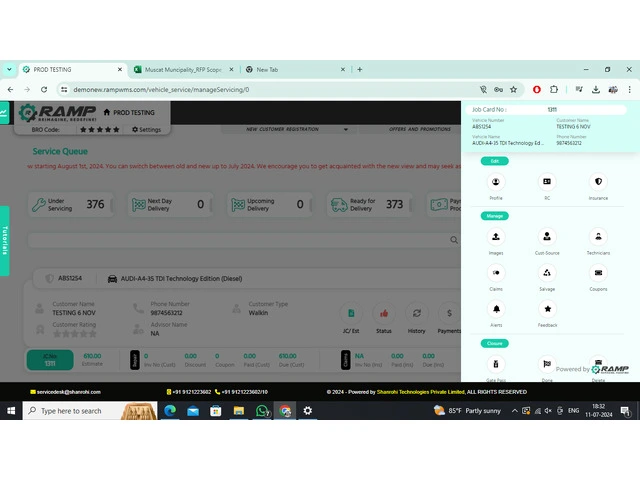640x480 pixels.
Task: Open the Images upload icon
Action: [x=496, y=237]
